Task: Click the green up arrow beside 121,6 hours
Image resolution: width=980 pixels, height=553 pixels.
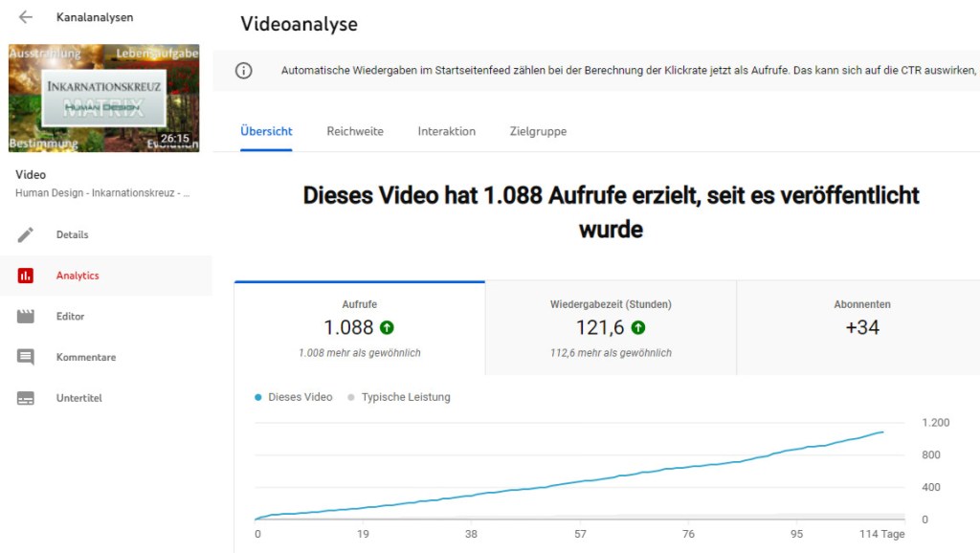Action: click(637, 327)
